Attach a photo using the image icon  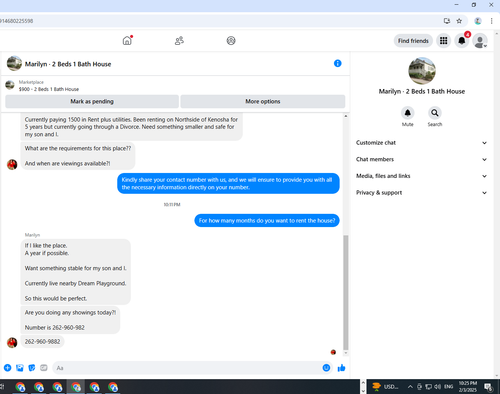(20, 368)
